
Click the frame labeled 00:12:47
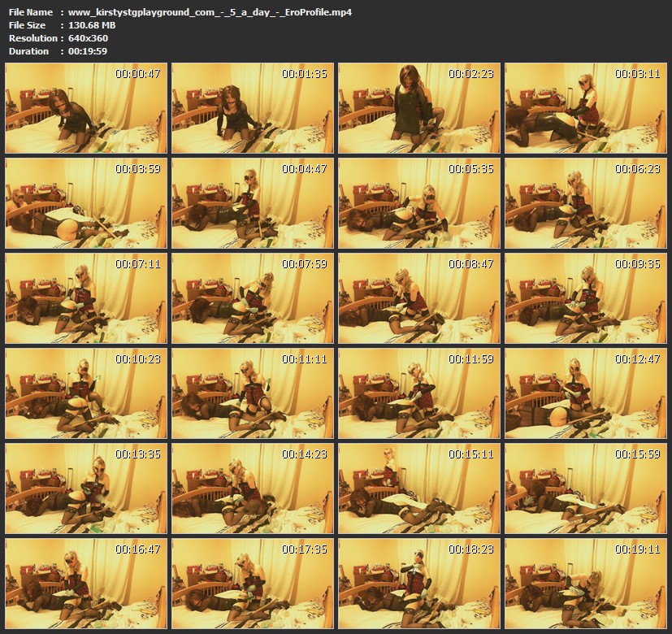pyautogui.click(x=586, y=393)
